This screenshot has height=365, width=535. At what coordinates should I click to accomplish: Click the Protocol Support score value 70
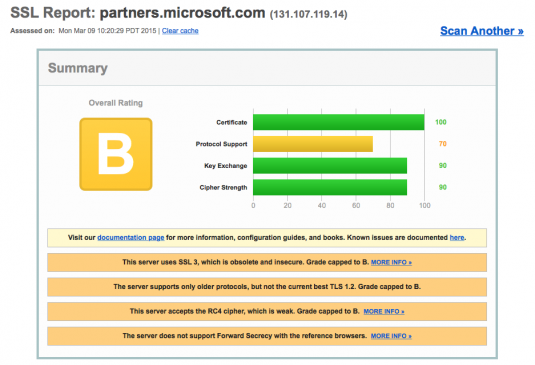443,144
